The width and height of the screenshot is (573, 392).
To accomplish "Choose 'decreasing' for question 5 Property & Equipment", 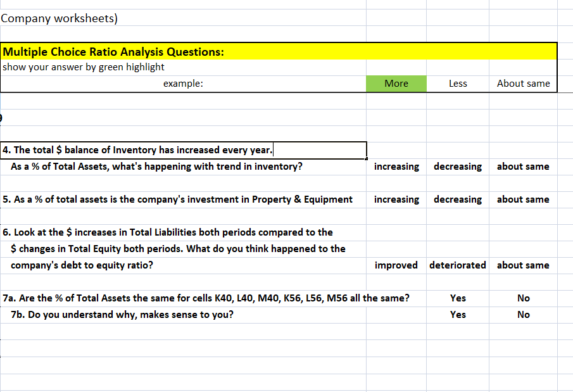I will tap(458, 199).
